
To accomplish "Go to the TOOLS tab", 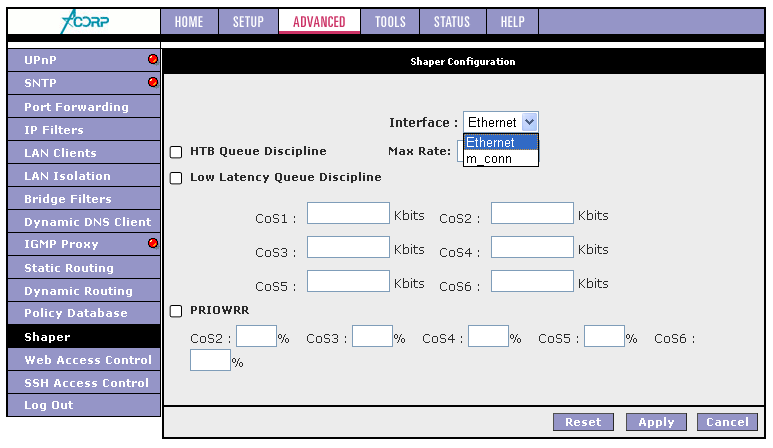I will pos(391,22).
